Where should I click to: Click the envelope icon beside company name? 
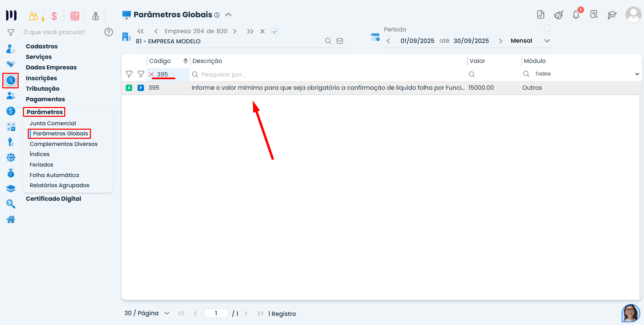tap(340, 41)
